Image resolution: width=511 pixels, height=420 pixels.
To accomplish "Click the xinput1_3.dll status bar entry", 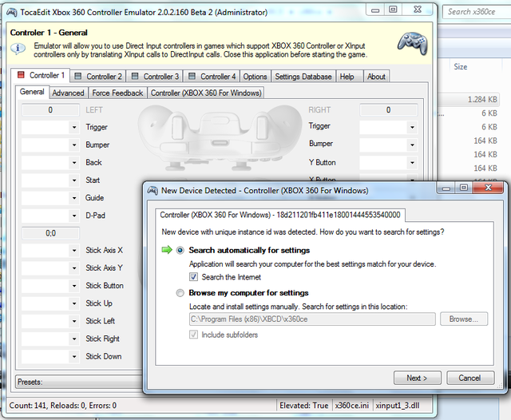I will (398, 406).
